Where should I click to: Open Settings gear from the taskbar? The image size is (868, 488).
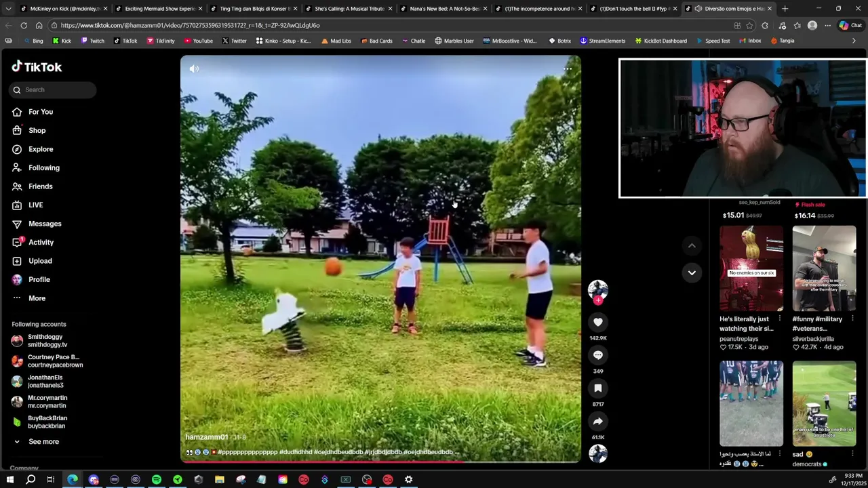[408, 480]
